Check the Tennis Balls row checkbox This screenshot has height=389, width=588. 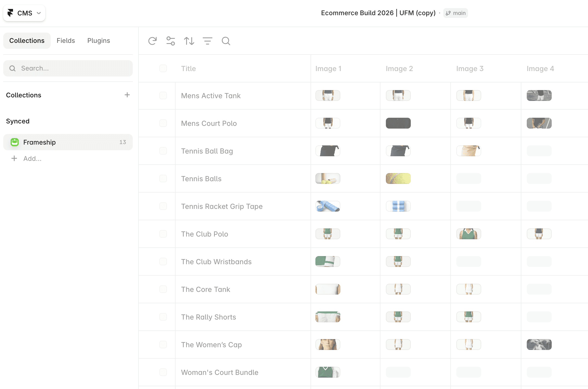pos(163,178)
